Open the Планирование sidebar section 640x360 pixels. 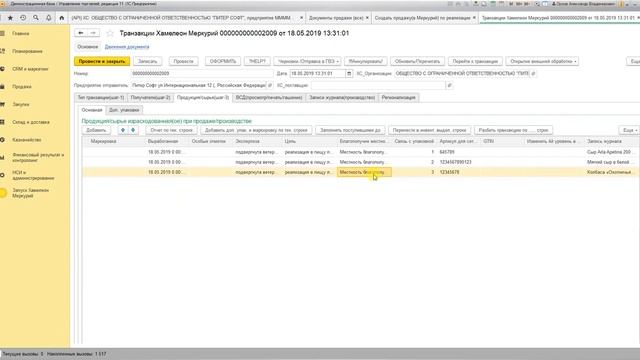(x=27, y=51)
